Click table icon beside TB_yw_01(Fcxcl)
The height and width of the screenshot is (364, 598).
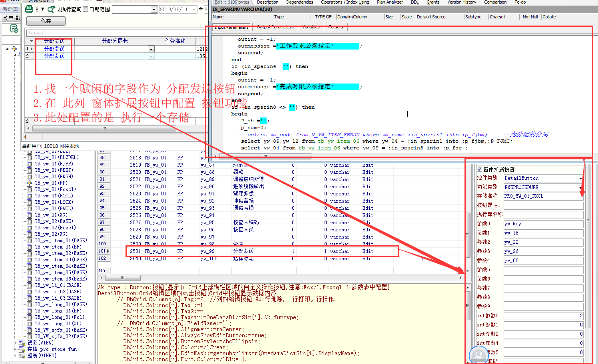30,189
